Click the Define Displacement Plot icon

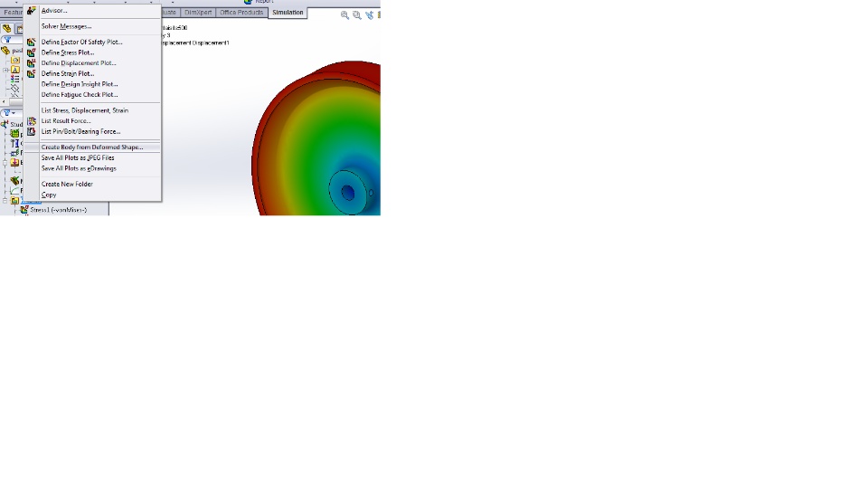point(31,63)
